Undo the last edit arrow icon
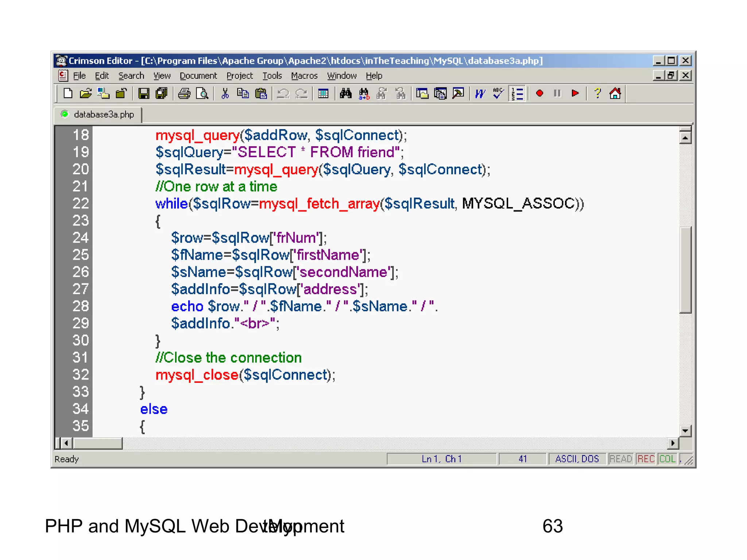Screen dimensions: 747x560 283,94
